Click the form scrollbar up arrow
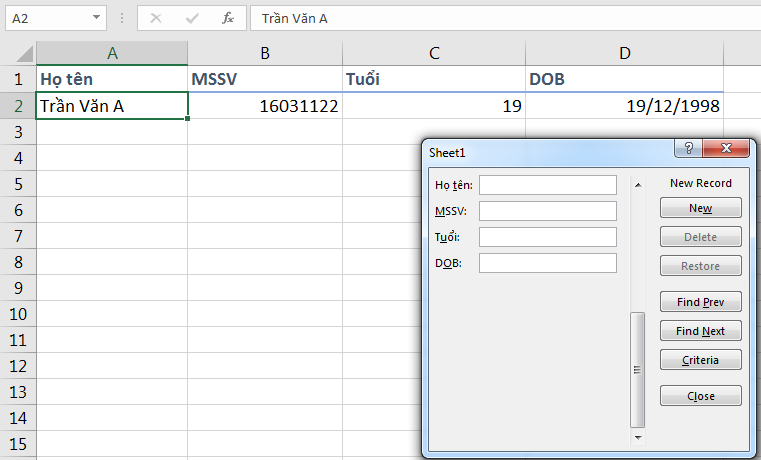This screenshot has width=761, height=460. 636,185
